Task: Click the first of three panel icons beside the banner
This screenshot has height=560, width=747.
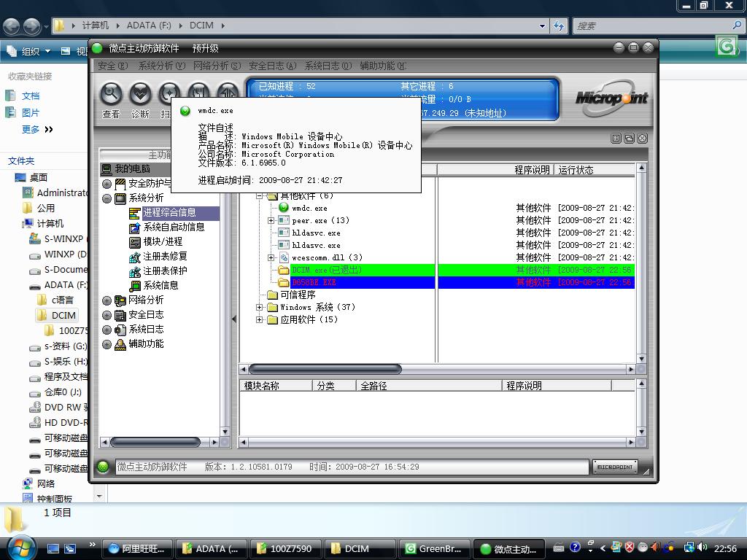Action: (x=616, y=138)
